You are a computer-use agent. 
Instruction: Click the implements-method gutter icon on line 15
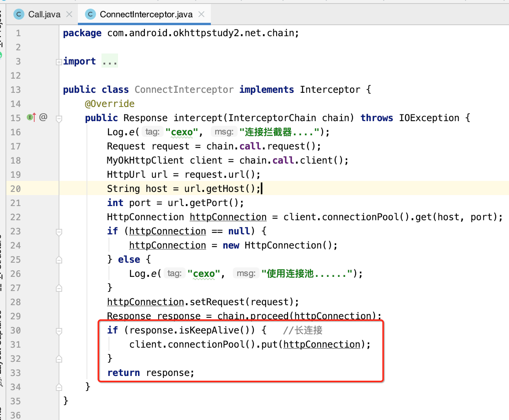pyautogui.click(x=31, y=117)
